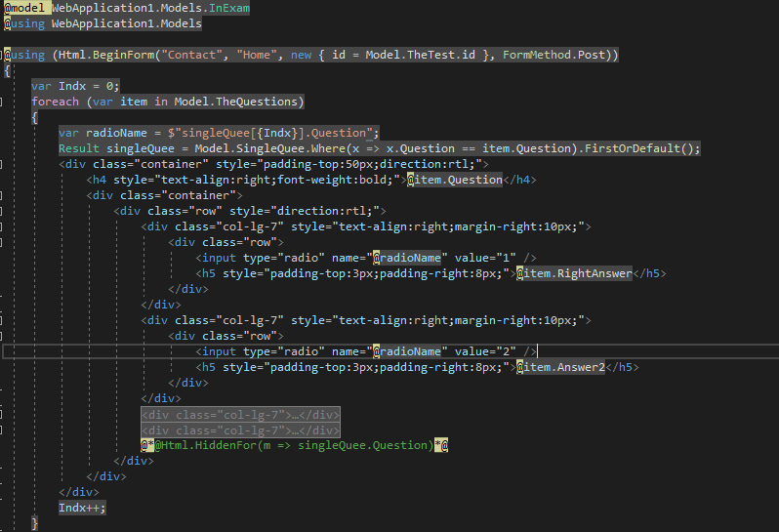The image size is (779, 532).
Task: Click the </h5> tag after Answer2
Action: (622, 367)
